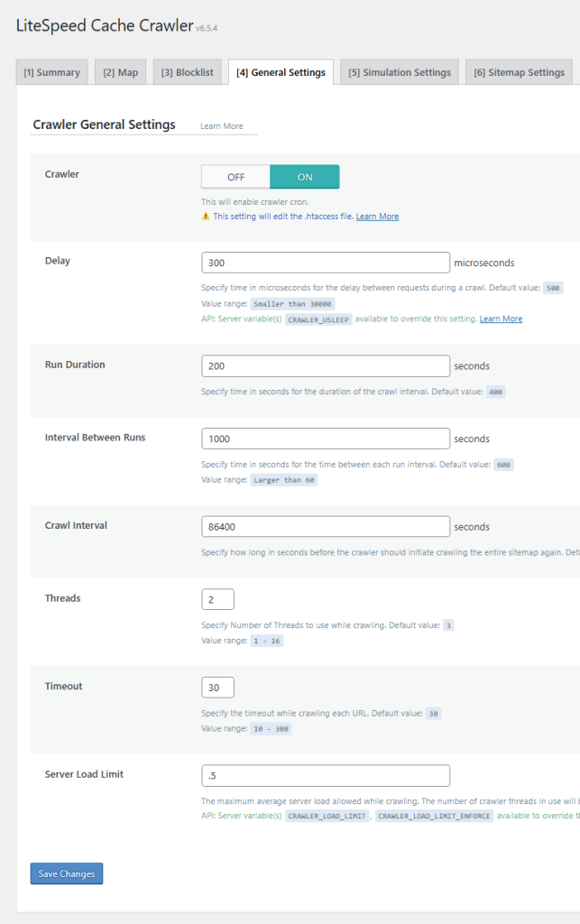Select the Run Duration input box
This screenshot has height=924, width=580.
[x=325, y=365]
